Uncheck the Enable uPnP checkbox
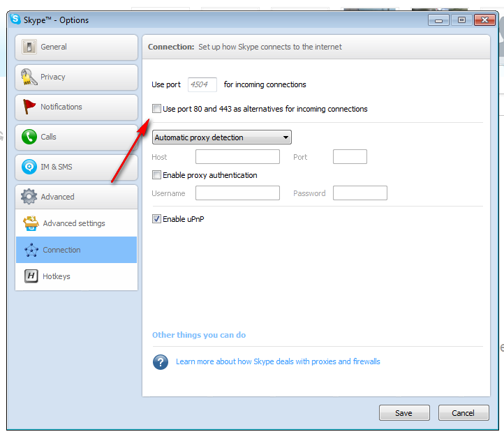The width and height of the screenshot is (504, 434). [x=156, y=219]
